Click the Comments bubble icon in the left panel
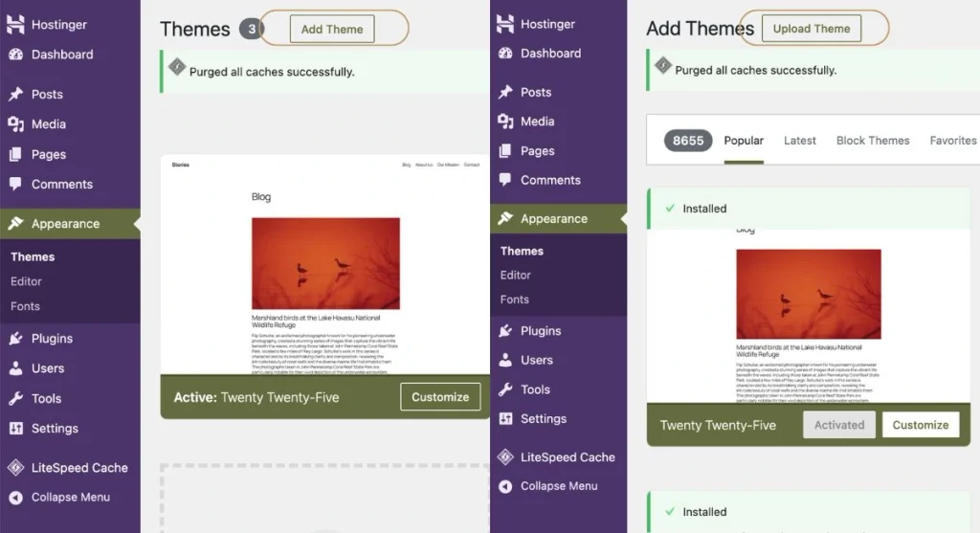The image size is (980, 533). click(x=15, y=184)
